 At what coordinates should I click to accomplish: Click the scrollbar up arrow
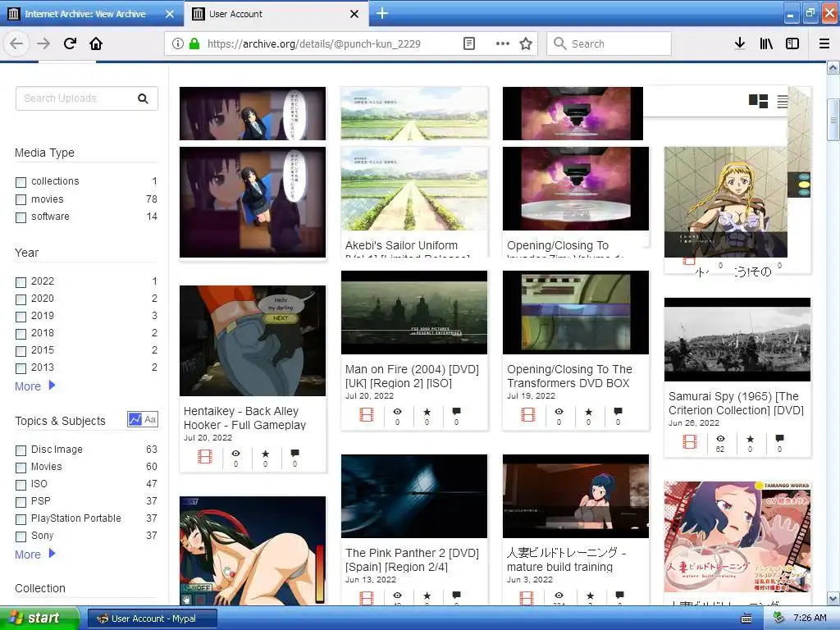click(833, 68)
